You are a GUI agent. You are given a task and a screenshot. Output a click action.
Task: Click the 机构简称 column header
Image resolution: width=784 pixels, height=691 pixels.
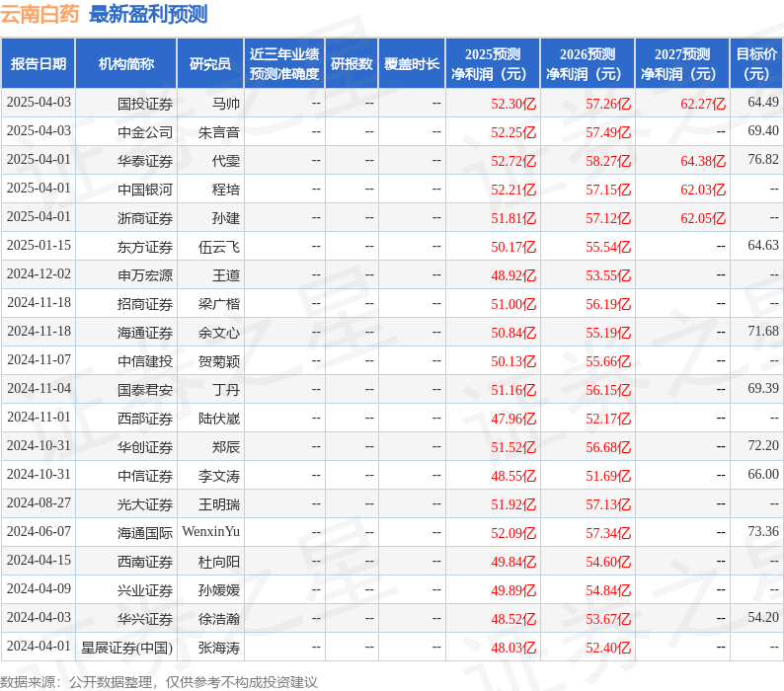[x=126, y=64]
